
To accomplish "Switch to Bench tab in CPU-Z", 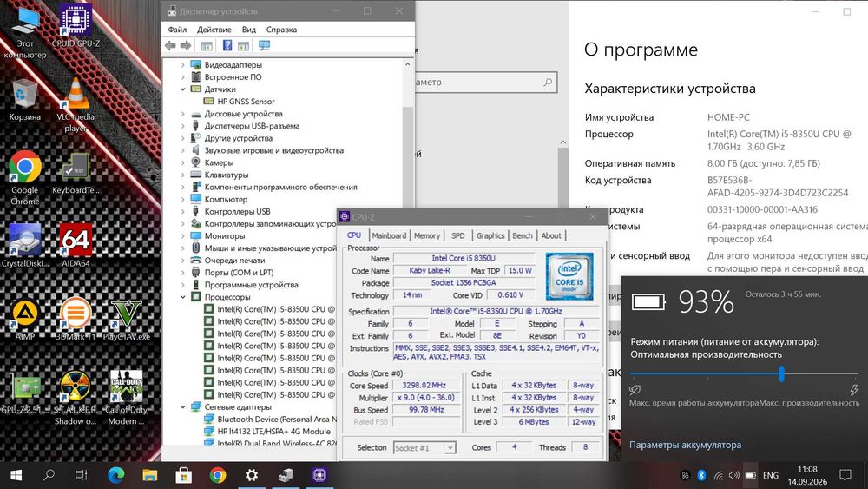I will click(x=522, y=235).
